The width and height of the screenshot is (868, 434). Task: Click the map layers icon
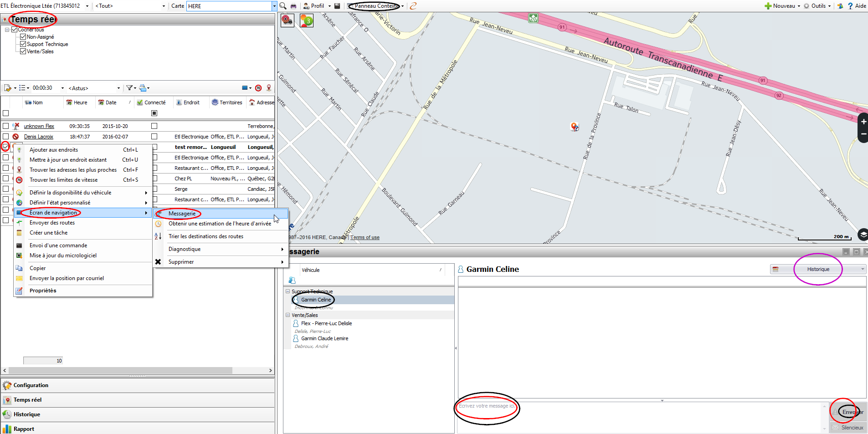(x=863, y=235)
